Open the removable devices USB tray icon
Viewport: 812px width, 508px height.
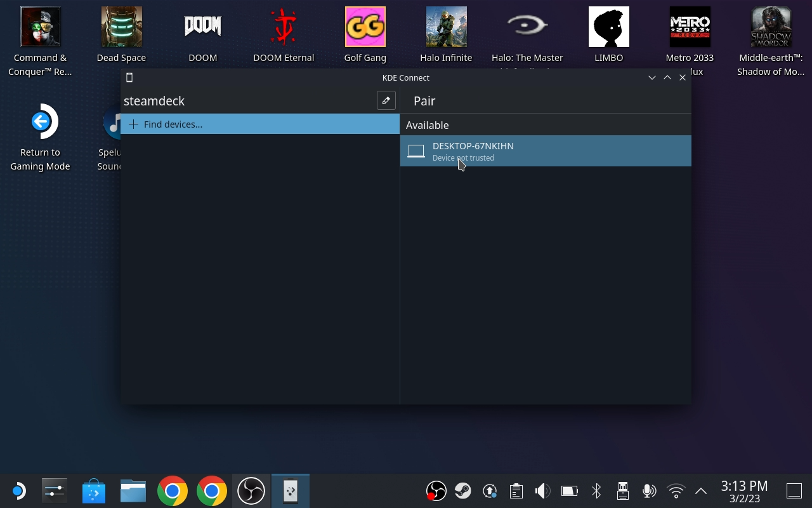coord(623,491)
